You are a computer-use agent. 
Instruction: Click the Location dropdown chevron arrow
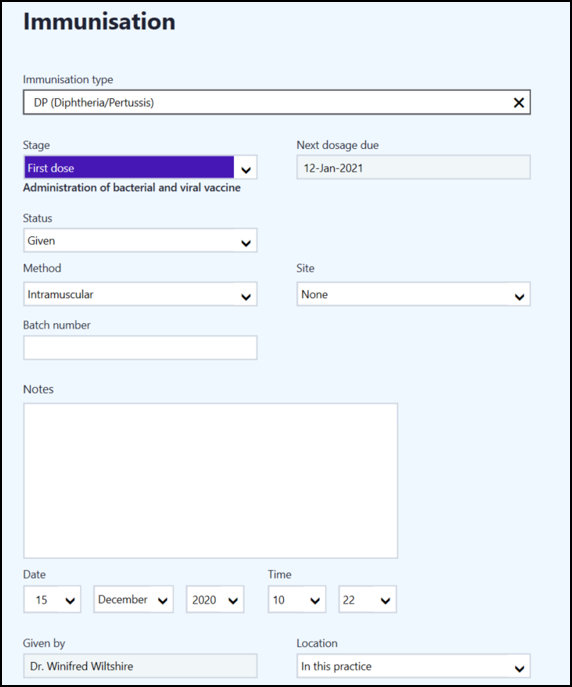click(x=519, y=669)
